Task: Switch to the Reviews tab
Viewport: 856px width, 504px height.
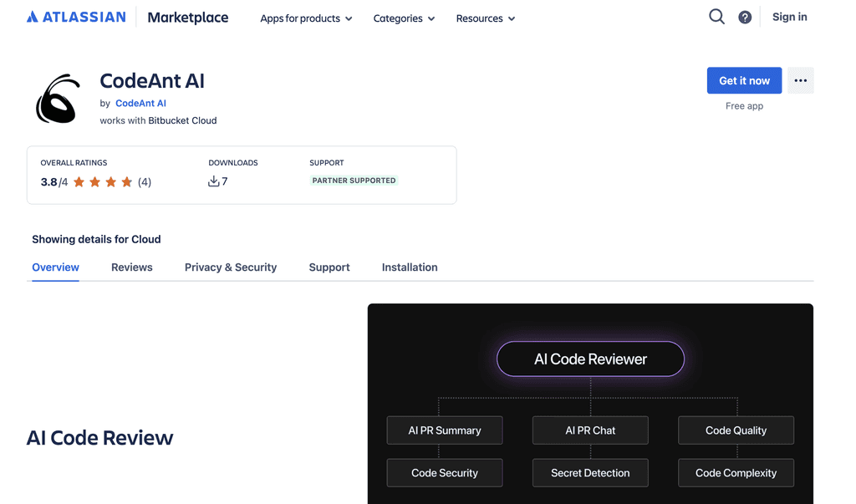Action: coord(131,267)
